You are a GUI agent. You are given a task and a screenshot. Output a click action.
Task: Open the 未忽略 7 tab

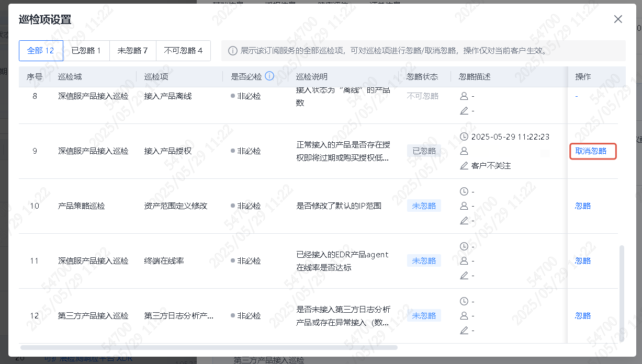(x=132, y=51)
